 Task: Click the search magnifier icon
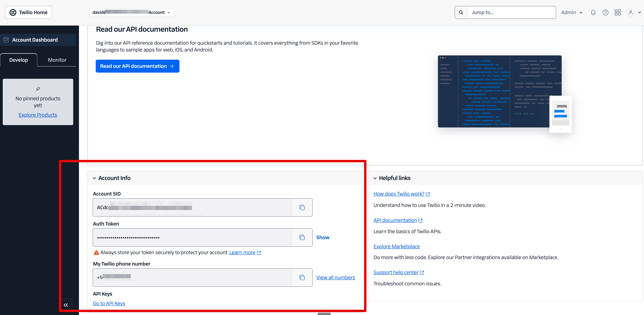pos(461,12)
